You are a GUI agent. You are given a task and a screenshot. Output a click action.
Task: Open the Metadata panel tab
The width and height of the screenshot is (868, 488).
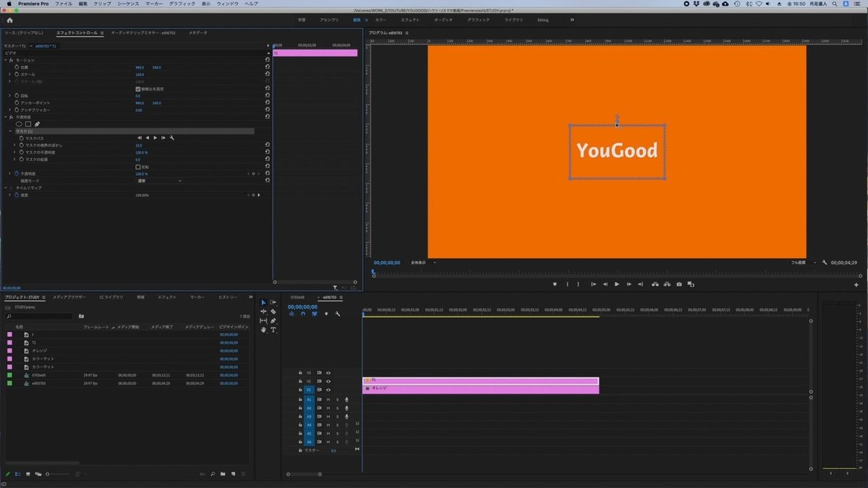pos(197,33)
